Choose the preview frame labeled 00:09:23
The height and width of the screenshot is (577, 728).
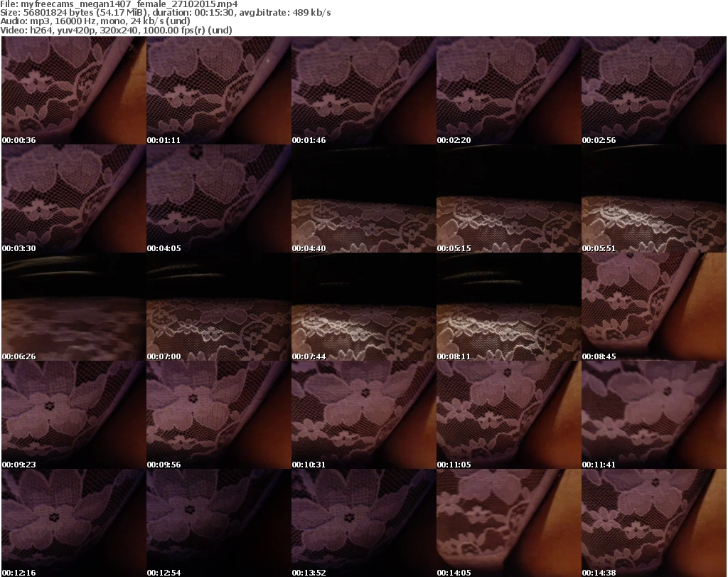74,415
